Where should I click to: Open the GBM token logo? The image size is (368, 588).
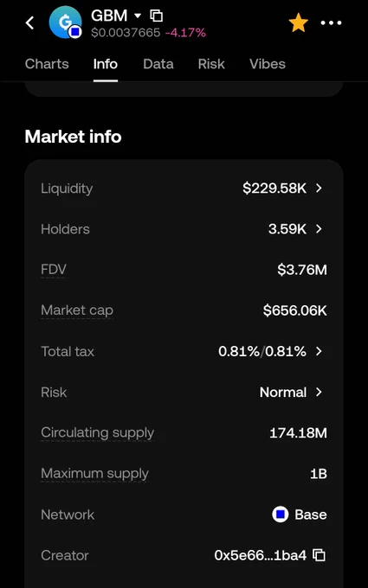(x=65, y=22)
